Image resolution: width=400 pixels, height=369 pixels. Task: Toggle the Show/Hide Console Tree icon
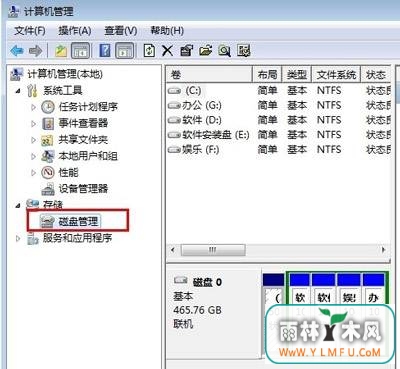pyautogui.click(x=80, y=51)
